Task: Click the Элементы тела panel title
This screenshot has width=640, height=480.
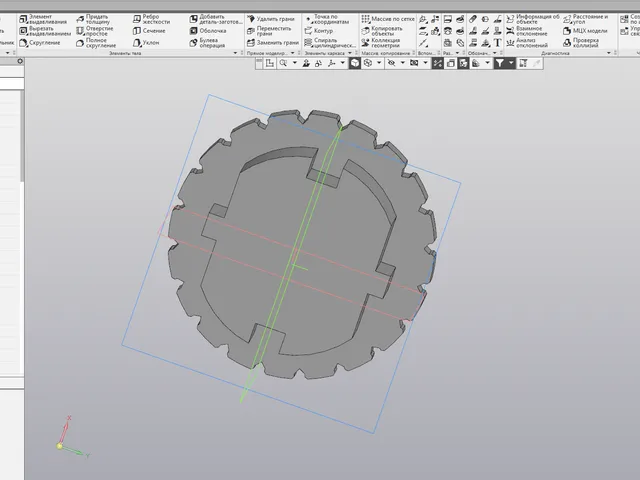Action: click(x=125, y=53)
